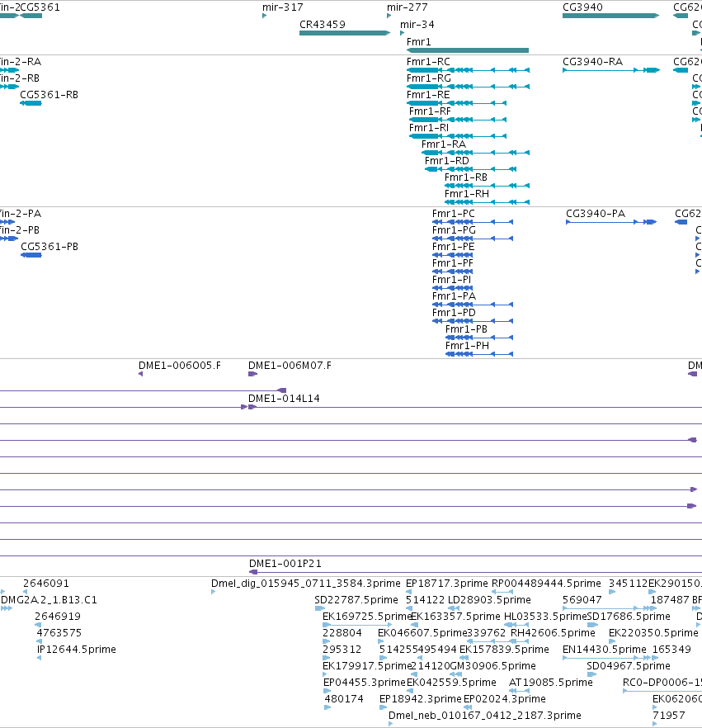Select the Fmr1-RB transcript
The height and width of the screenshot is (728, 702).
488,186
